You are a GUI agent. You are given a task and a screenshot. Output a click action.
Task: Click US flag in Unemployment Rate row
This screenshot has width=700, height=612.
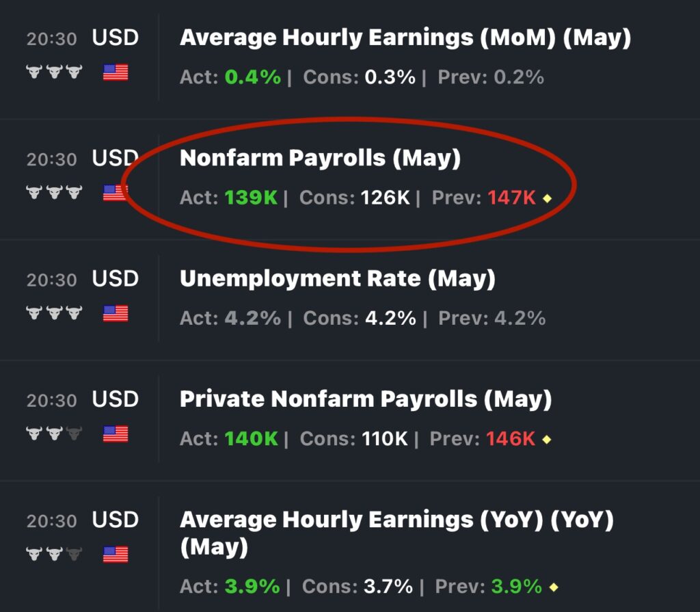coord(116,313)
